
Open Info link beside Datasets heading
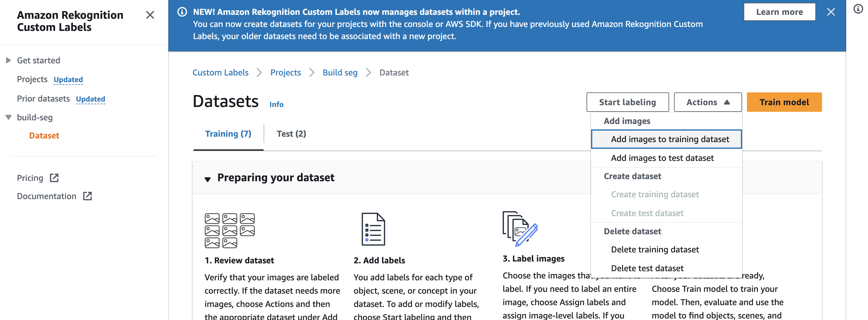pos(276,104)
